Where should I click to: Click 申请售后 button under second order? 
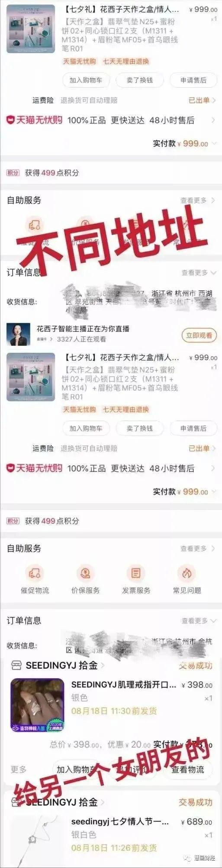[193, 428]
